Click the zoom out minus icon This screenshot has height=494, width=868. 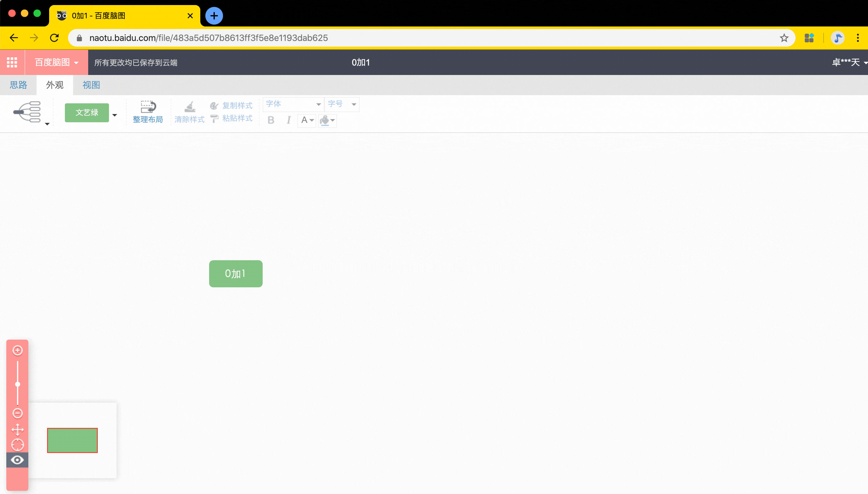point(18,413)
